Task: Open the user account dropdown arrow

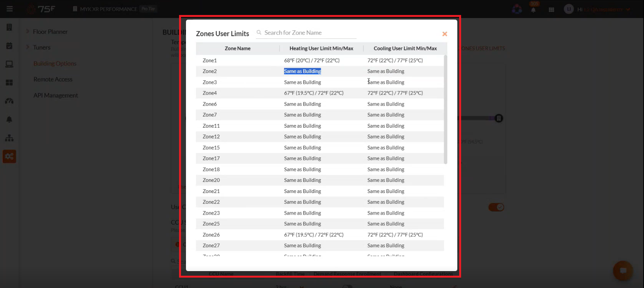Action: click(628, 10)
